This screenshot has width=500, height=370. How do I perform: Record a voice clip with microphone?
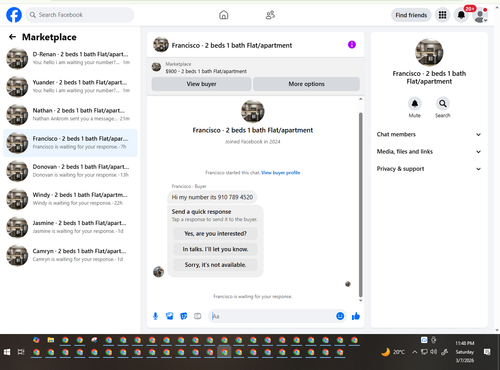click(155, 316)
